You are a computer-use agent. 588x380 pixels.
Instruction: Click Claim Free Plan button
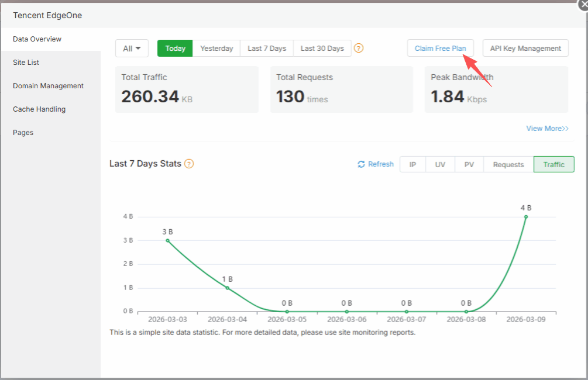(x=440, y=49)
